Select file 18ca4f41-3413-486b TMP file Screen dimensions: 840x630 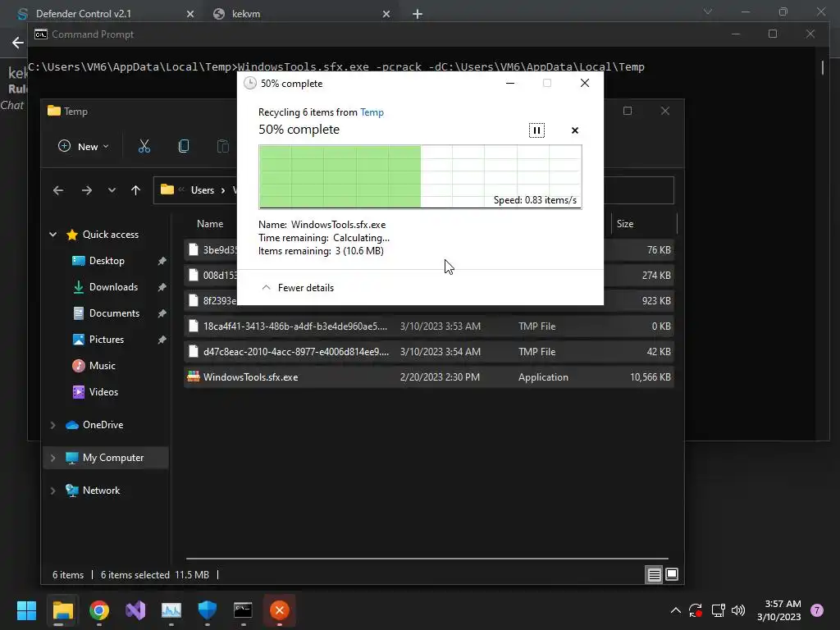point(428,326)
